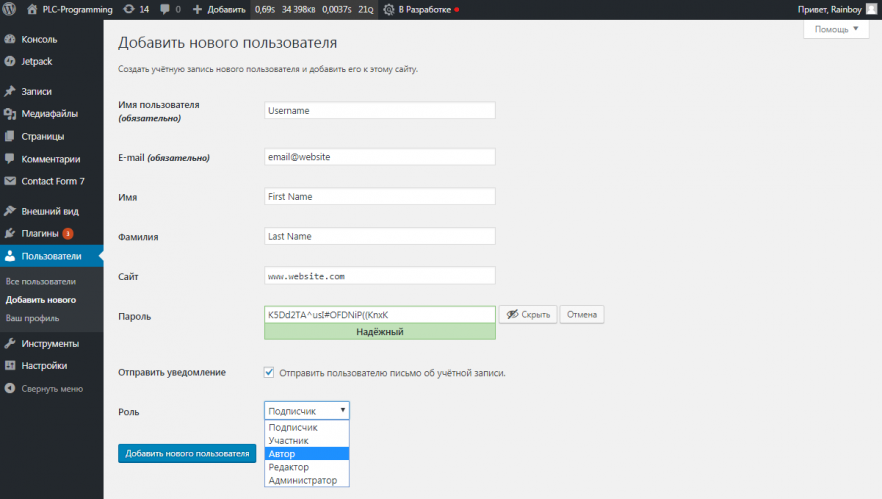Open Медиафайлы media library section

(x=49, y=114)
